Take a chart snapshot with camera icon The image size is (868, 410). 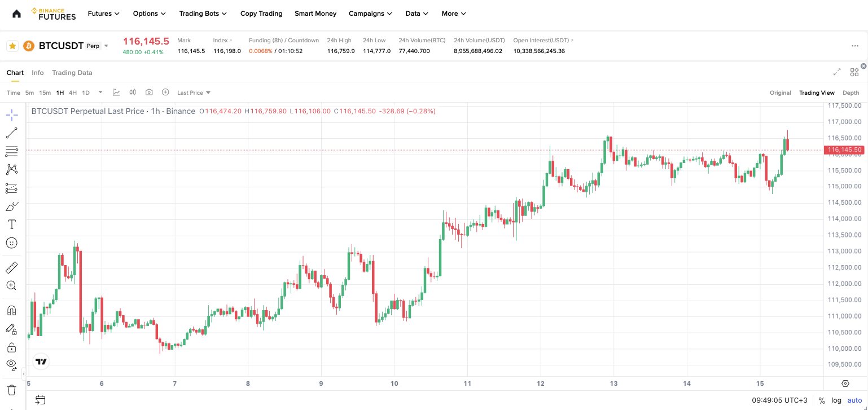click(x=149, y=92)
